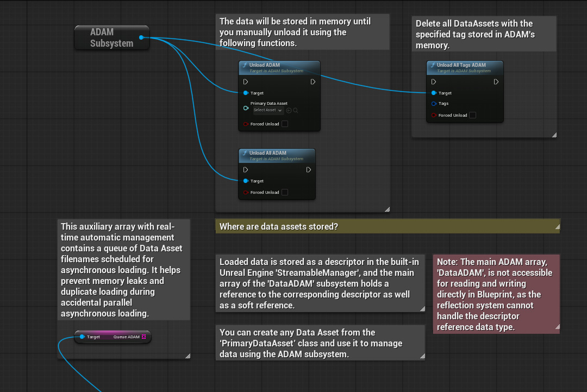Click resize handle of 'Where are data assets stored?' comment
The height and width of the screenshot is (392, 587).
tap(556, 229)
